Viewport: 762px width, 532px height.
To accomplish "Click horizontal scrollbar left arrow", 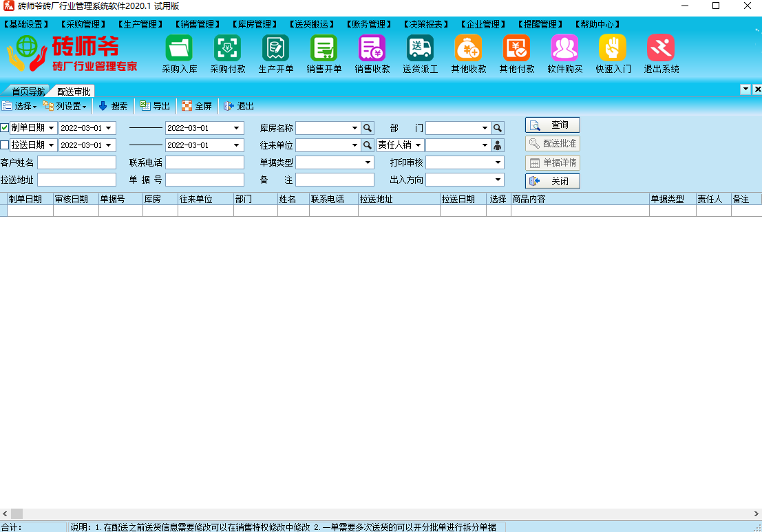I will (5, 513).
